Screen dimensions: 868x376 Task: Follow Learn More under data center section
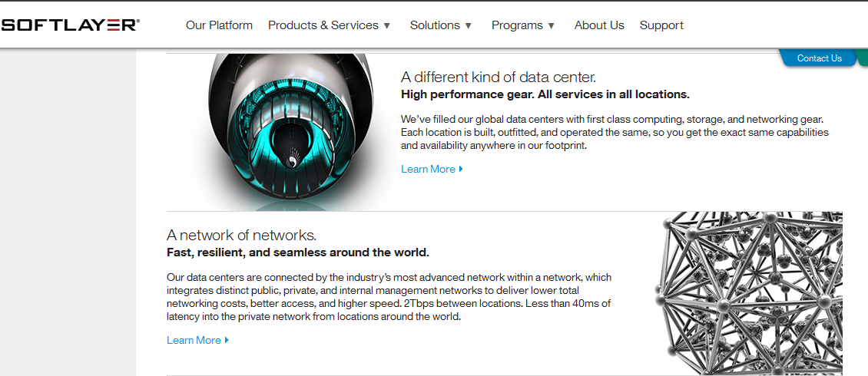[428, 169]
